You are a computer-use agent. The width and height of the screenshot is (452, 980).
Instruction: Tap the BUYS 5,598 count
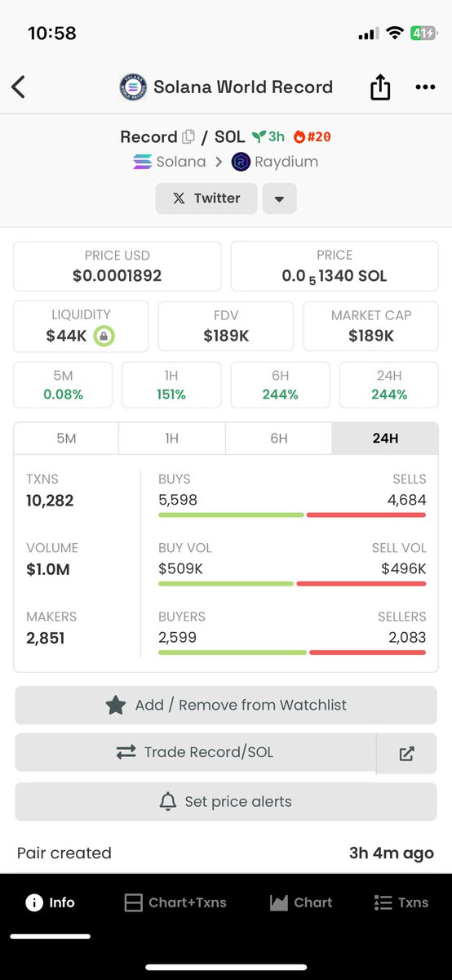(178, 500)
